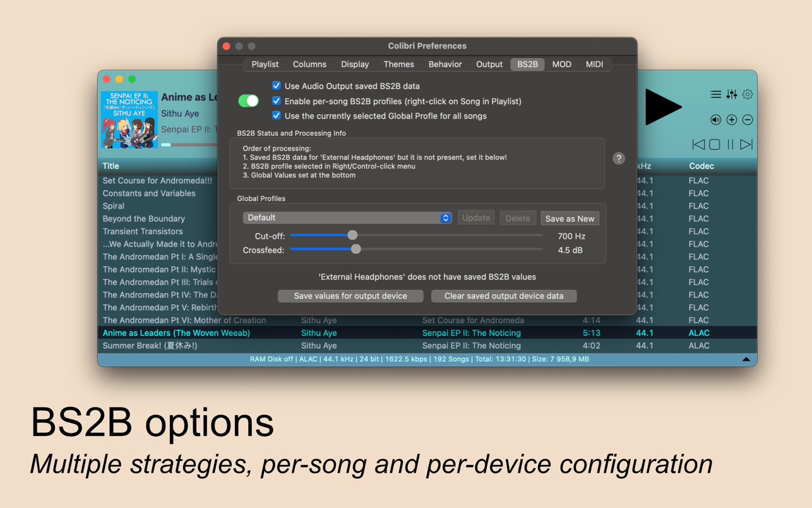
Task: Click the Save as New button
Action: tap(570, 219)
